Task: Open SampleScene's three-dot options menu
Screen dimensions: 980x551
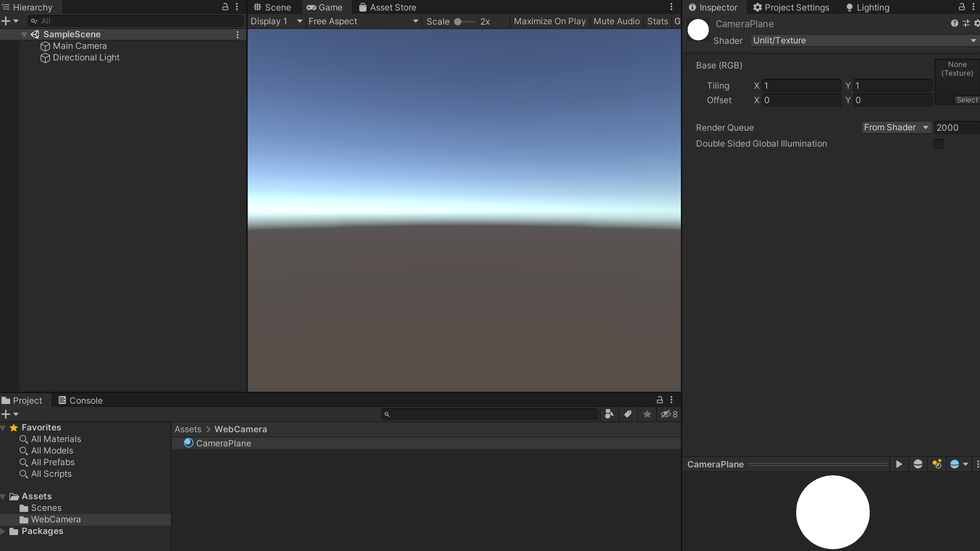Action: [237, 35]
